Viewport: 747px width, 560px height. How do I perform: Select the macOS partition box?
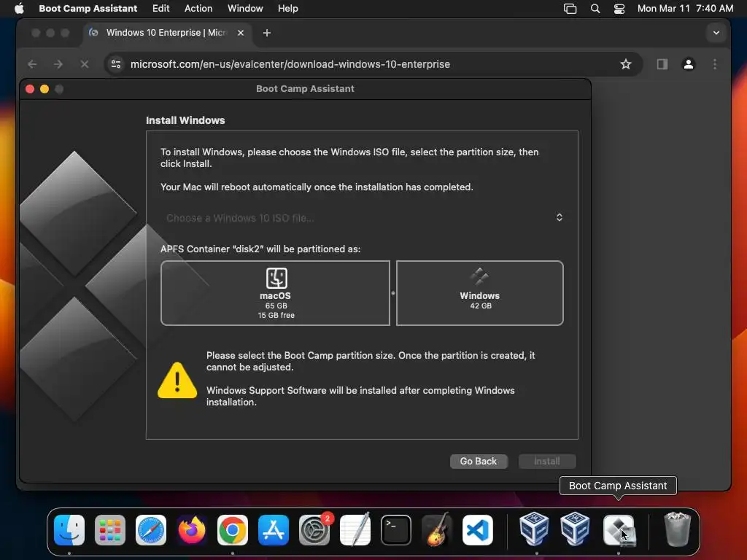tap(275, 293)
